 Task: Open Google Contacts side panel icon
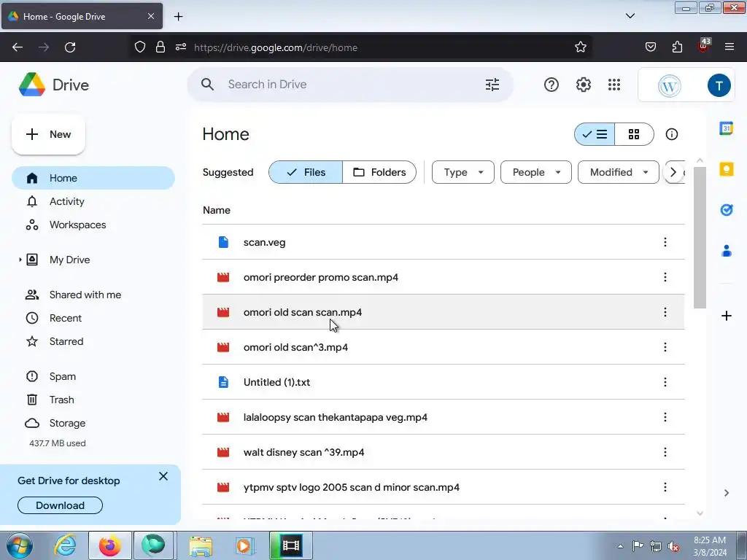click(x=726, y=251)
